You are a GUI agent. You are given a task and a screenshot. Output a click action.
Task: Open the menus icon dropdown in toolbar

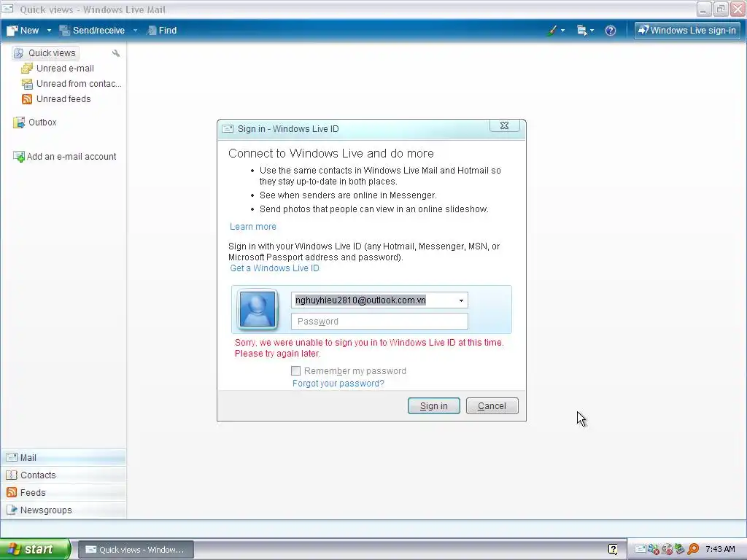585,31
